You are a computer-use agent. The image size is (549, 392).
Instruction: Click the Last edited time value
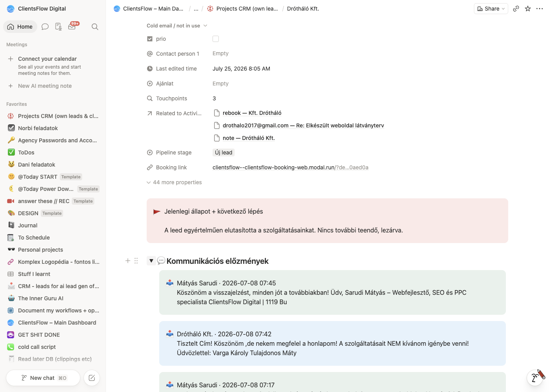point(241,69)
